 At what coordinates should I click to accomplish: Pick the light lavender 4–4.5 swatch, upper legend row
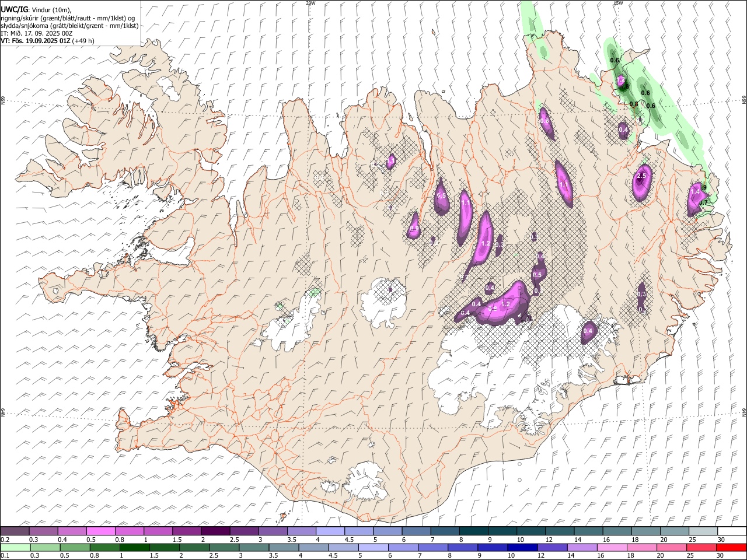click(x=330, y=531)
